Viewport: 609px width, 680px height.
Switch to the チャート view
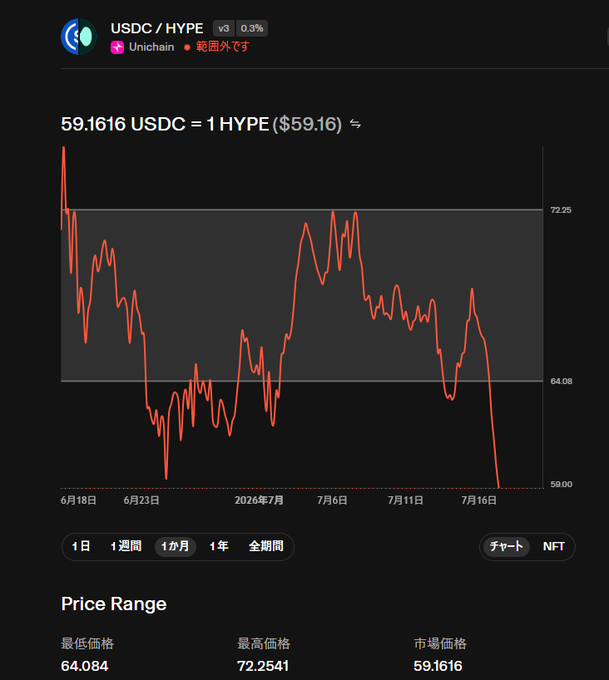[x=506, y=546]
